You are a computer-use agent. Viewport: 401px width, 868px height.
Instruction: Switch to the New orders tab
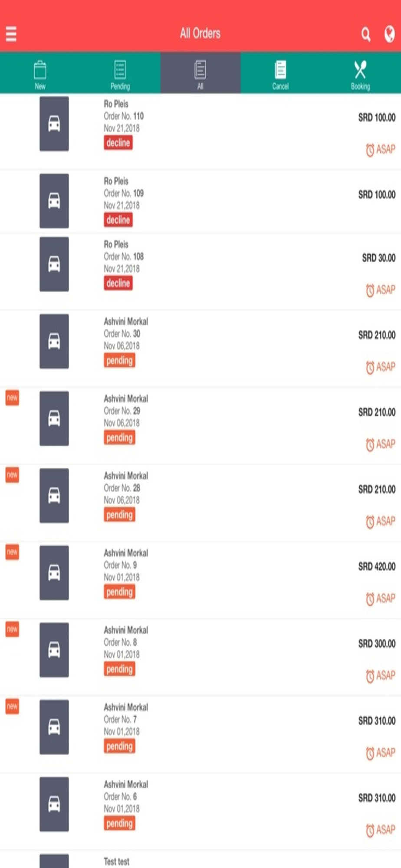(40, 73)
